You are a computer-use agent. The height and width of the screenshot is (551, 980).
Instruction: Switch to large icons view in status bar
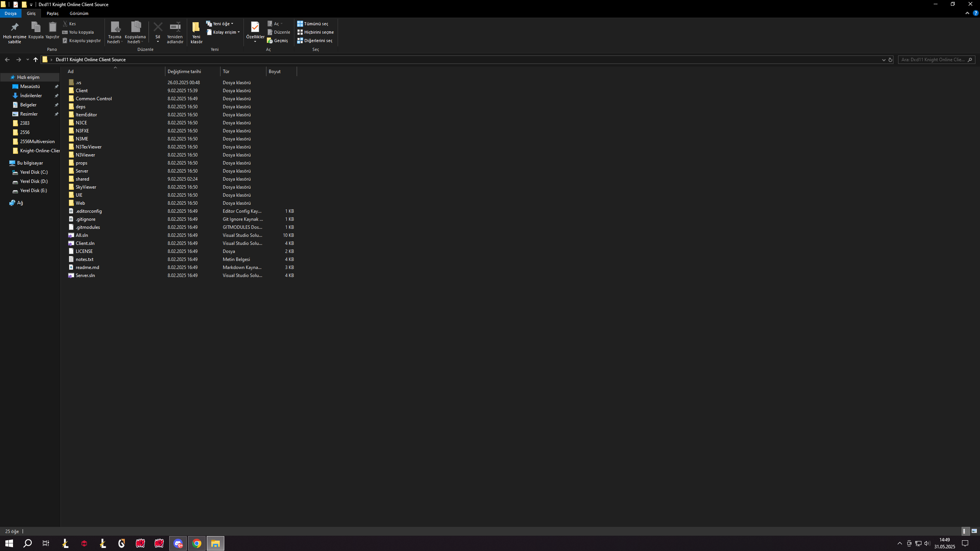tap(974, 531)
